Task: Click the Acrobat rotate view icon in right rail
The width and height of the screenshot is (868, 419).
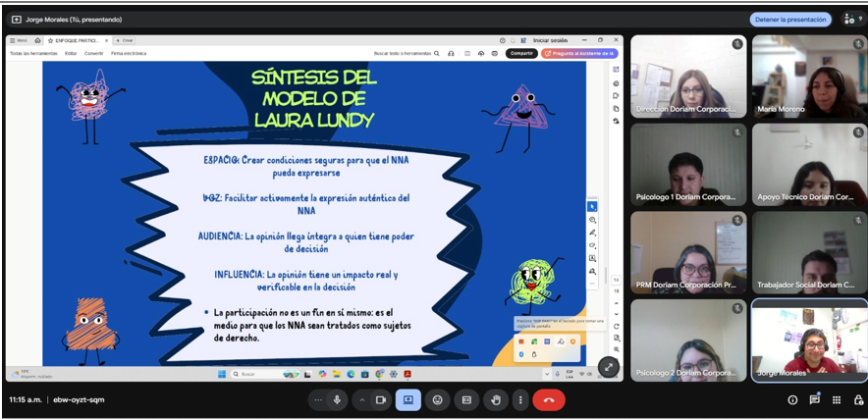Action: [x=616, y=326]
